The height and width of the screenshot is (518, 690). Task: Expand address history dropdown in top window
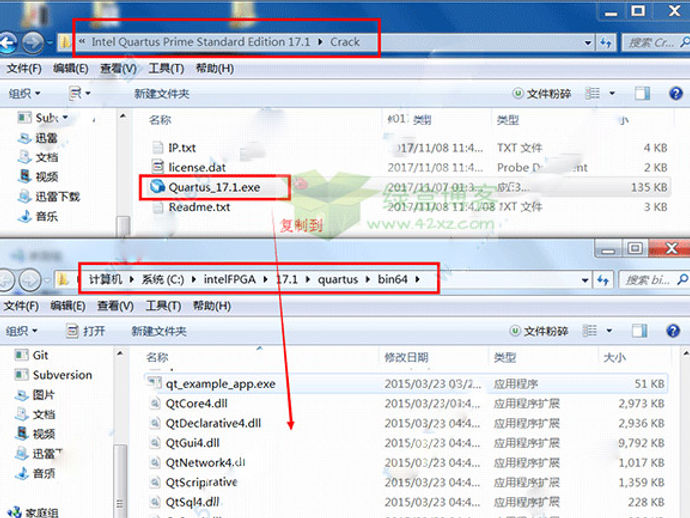[x=588, y=43]
